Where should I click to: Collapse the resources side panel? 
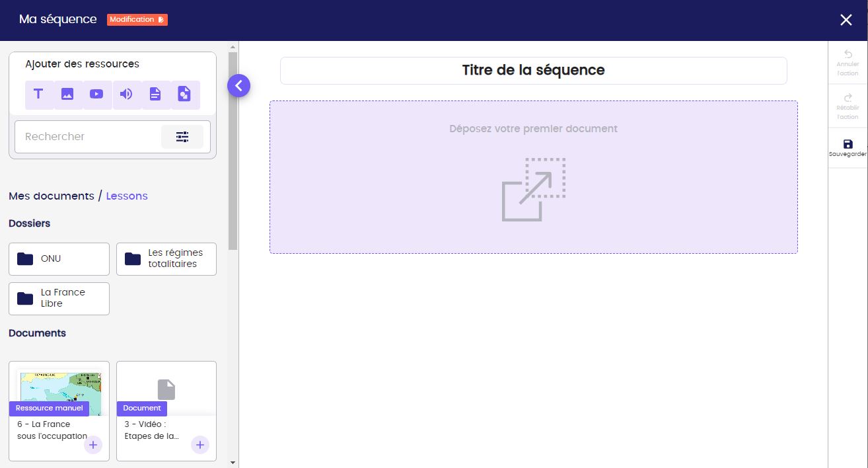[239, 85]
